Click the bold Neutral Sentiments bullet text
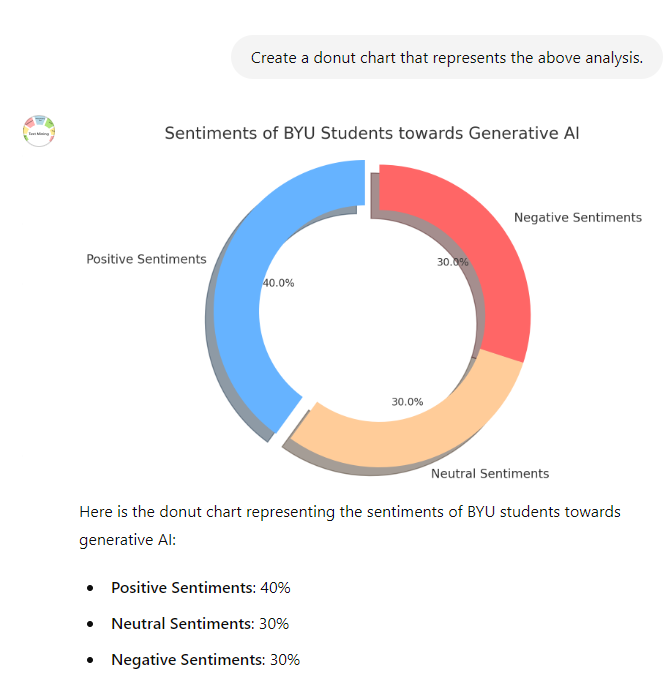 (182, 623)
